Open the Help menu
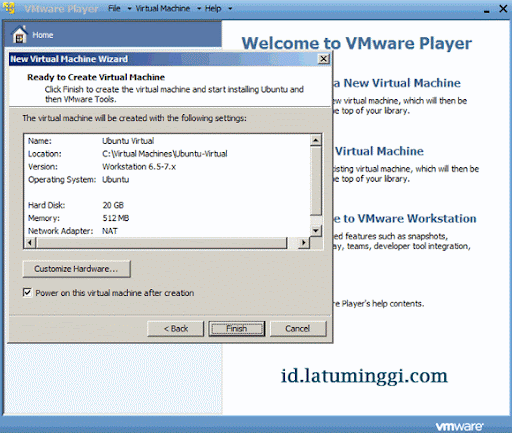Screen dimensions: 512x433 click(213, 8)
